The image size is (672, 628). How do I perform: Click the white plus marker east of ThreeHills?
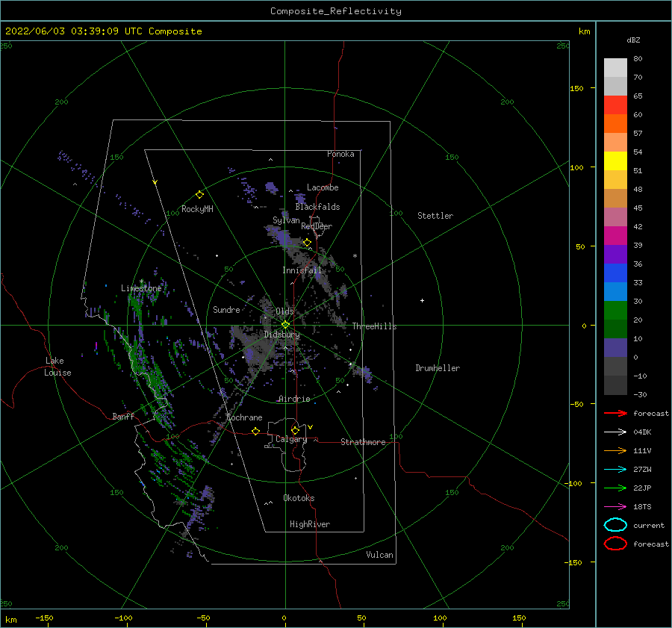(422, 300)
